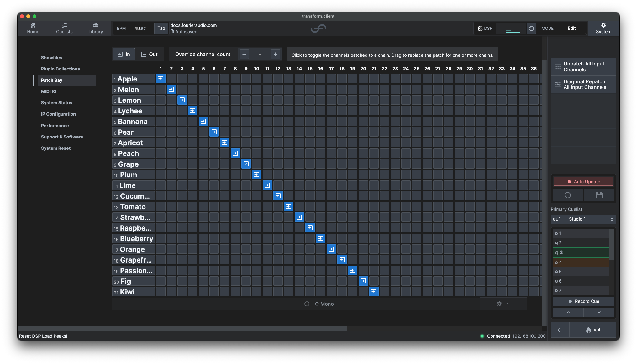This screenshot has width=637, height=364.
Task: Toggle Blueberry patch on input channel 16
Action: point(321,239)
